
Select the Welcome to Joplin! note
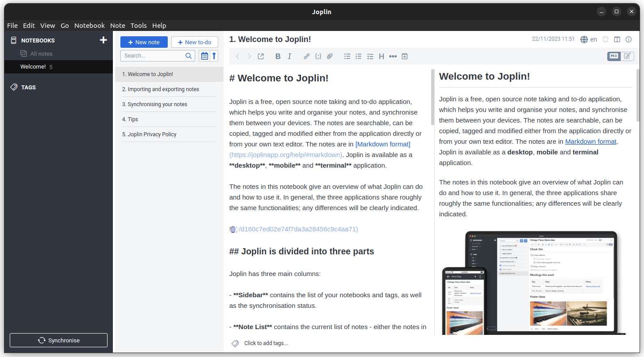169,74
